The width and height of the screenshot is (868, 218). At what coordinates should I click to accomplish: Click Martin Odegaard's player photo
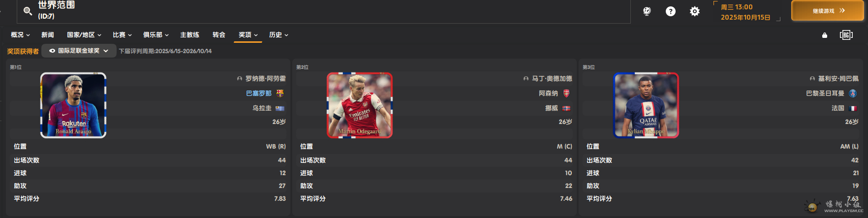(x=360, y=105)
